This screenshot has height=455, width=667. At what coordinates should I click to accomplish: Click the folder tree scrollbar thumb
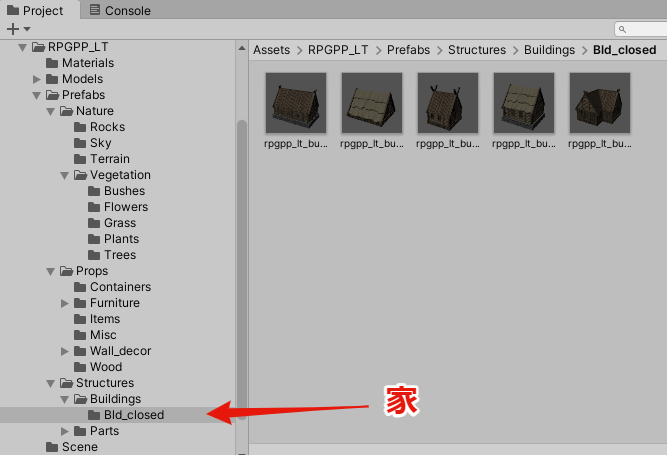242,270
